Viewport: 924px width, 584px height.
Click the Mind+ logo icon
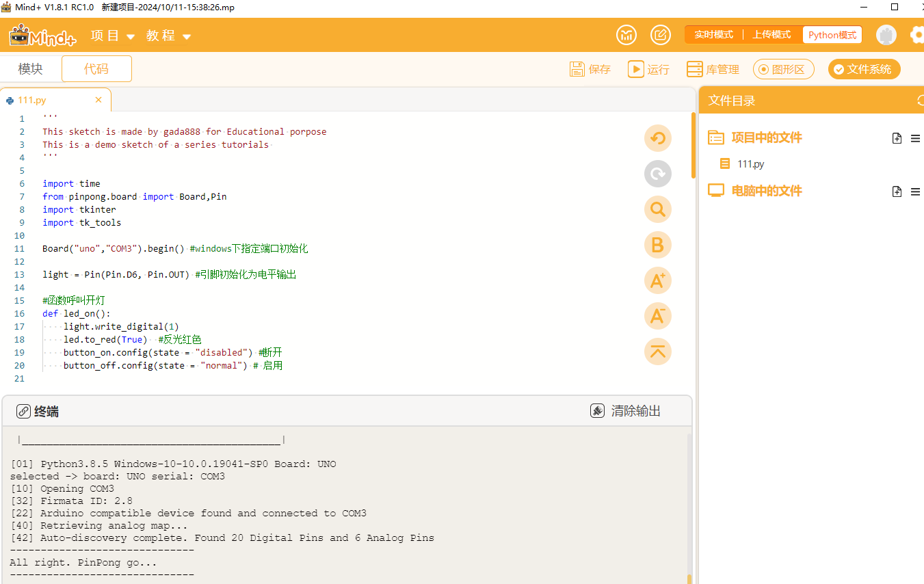click(42, 35)
